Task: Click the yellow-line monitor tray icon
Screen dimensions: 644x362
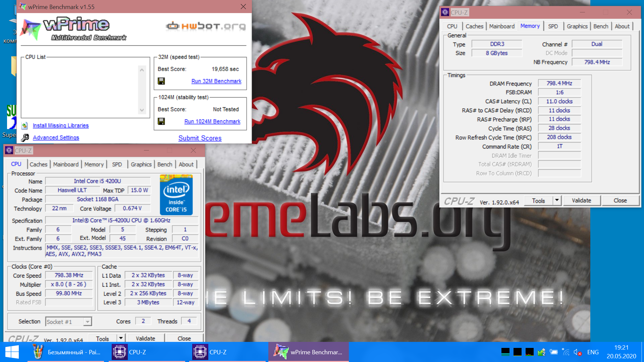Action: click(518, 352)
